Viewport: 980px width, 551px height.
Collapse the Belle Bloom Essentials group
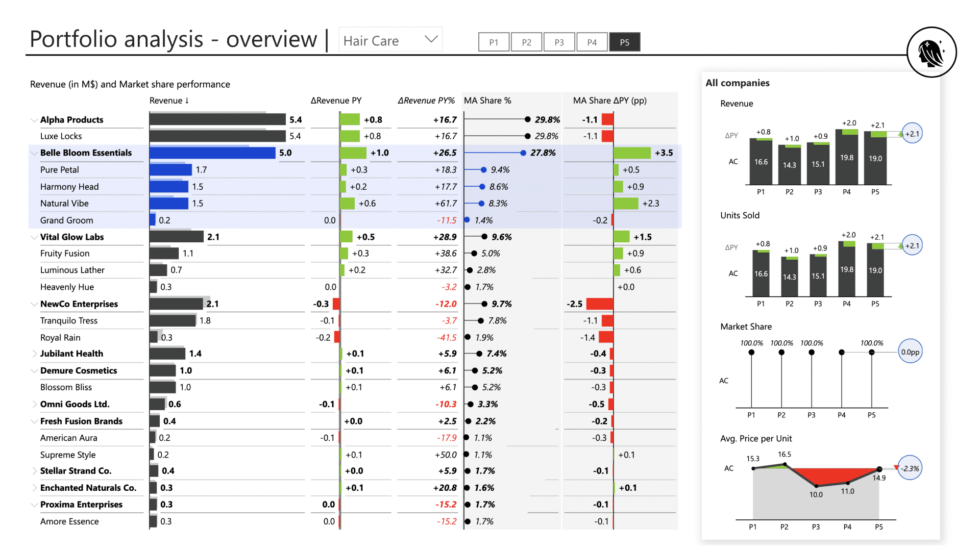coord(34,153)
